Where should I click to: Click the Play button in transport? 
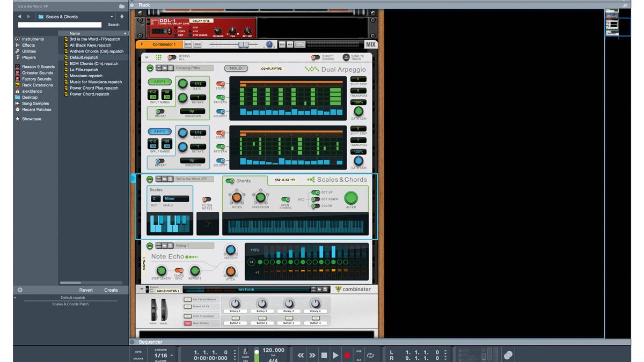click(335, 355)
